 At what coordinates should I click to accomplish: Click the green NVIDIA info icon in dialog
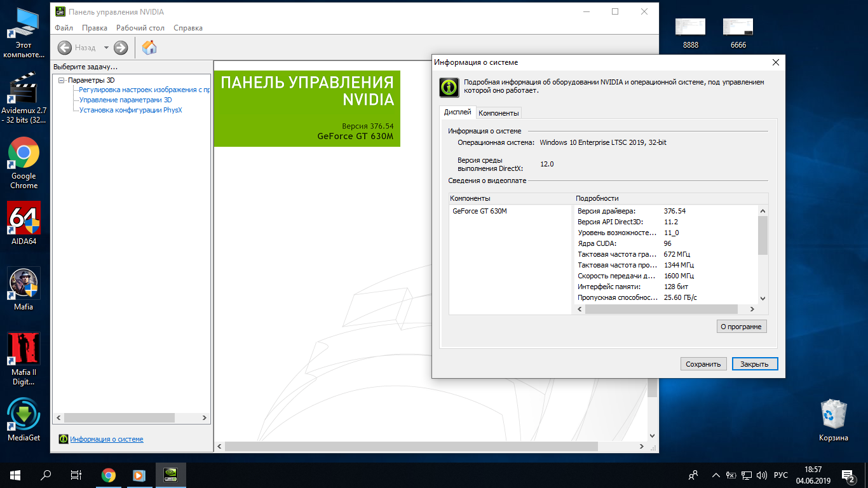pos(449,87)
